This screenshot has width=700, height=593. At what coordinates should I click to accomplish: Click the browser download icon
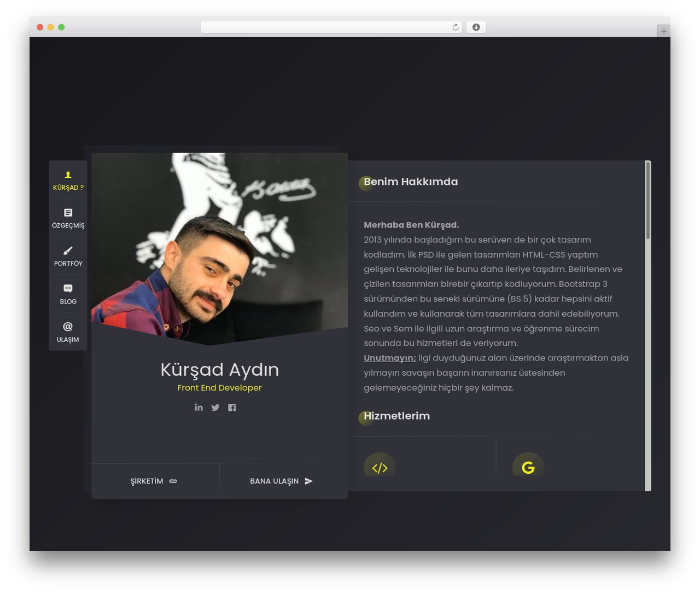(x=476, y=27)
